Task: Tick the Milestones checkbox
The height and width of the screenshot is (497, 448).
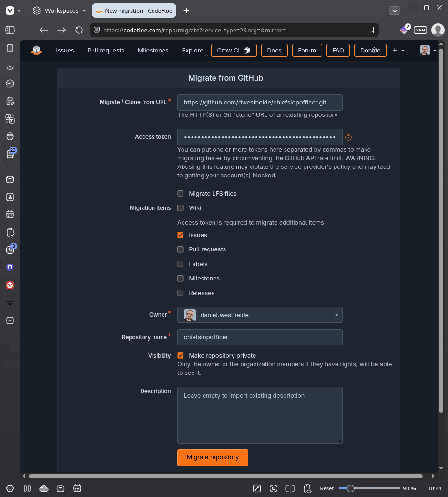Action: coord(181,278)
